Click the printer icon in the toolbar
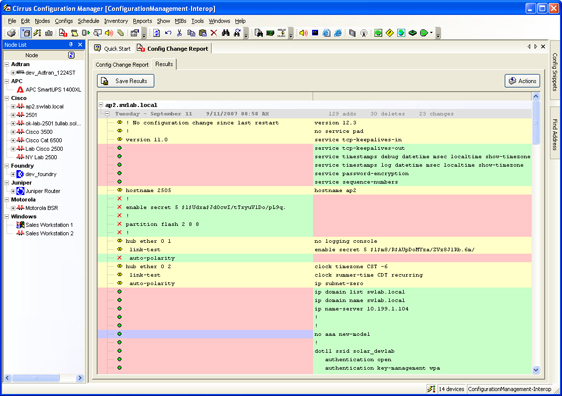The height and width of the screenshot is (396, 562). point(11,33)
